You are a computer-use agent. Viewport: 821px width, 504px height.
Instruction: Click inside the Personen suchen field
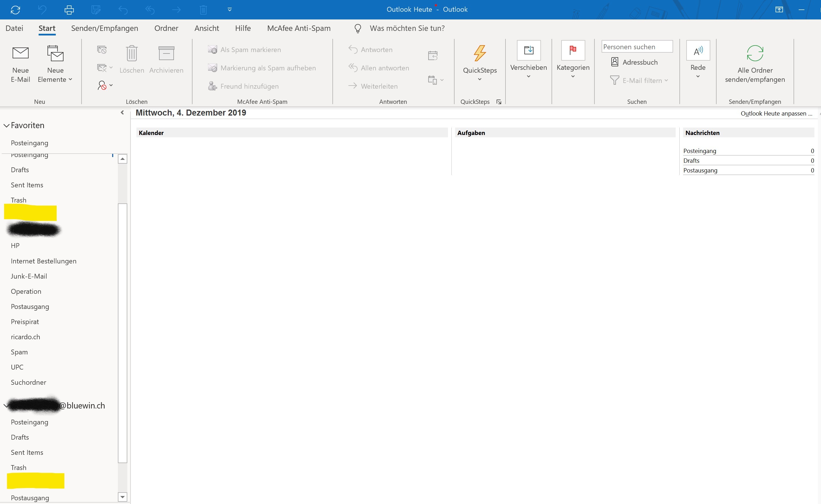pos(636,47)
